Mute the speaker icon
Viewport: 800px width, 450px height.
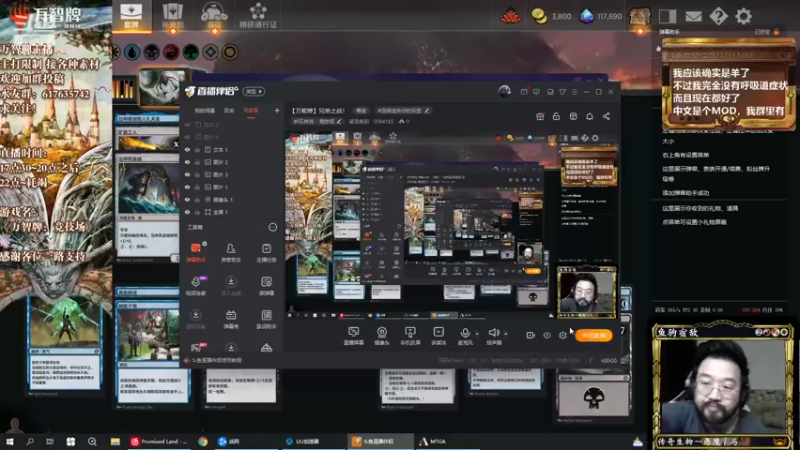pyautogui.click(x=493, y=334)
